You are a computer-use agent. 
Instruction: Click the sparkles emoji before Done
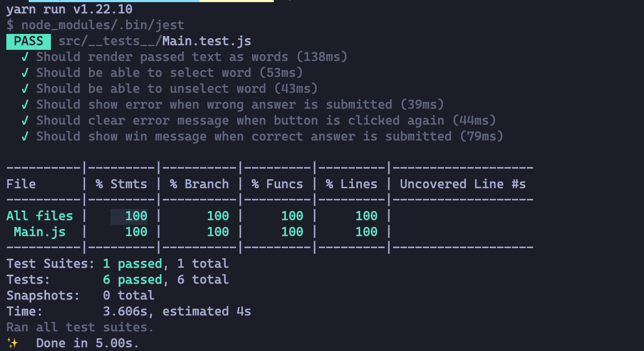click(12, 344)
